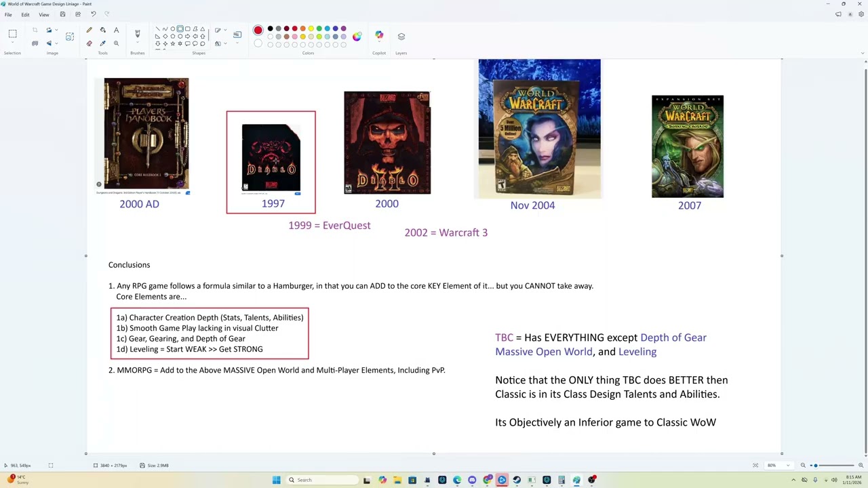Click the World of Warcraft box image
Screen dimensions: 868x488
(x=539, y=129)
